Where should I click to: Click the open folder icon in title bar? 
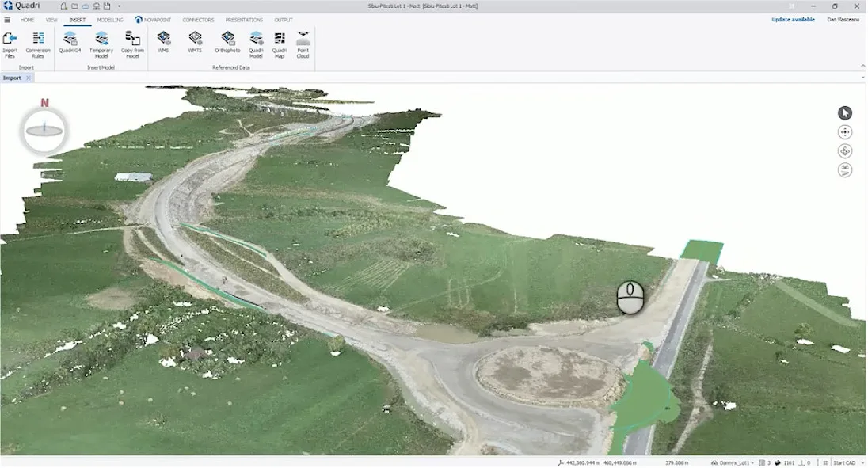point(74,6)
